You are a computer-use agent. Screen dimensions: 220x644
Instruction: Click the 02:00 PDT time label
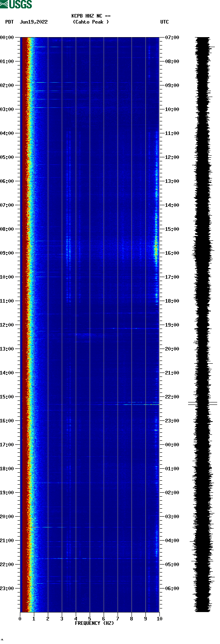pyautogui.click(x=7, y=85)
